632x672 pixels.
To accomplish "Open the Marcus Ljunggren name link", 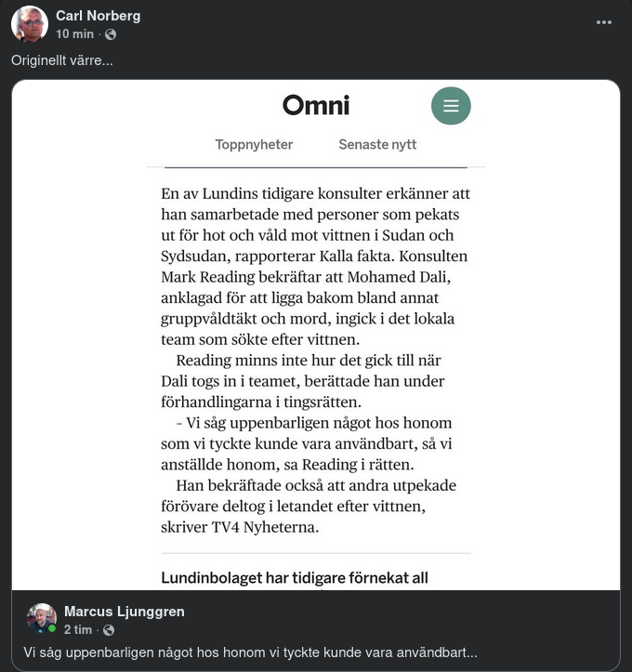I will click(124, 611).
